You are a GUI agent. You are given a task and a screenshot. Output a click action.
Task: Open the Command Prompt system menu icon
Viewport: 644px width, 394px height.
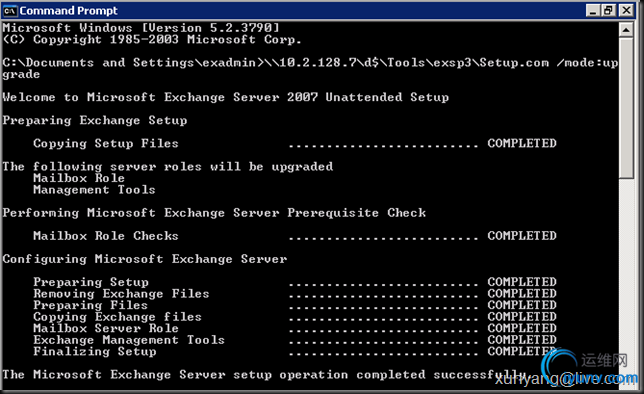coord(9,11)
